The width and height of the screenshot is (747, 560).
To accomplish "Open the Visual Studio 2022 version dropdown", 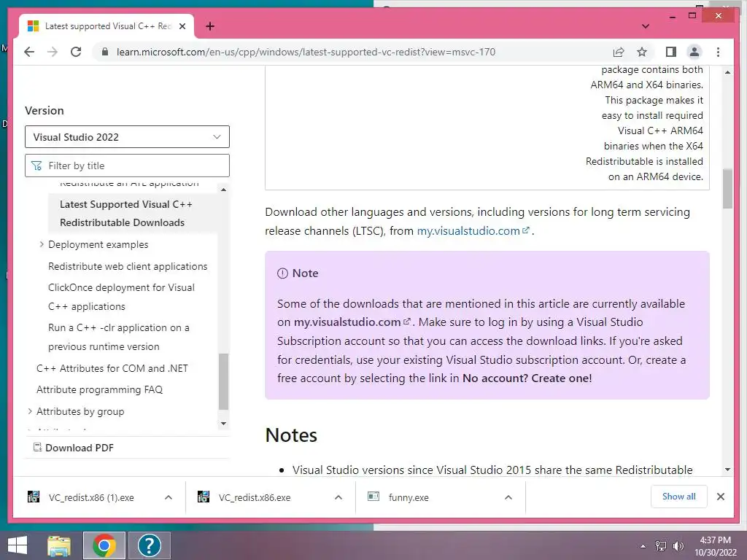I will click(x=127, y=136).
